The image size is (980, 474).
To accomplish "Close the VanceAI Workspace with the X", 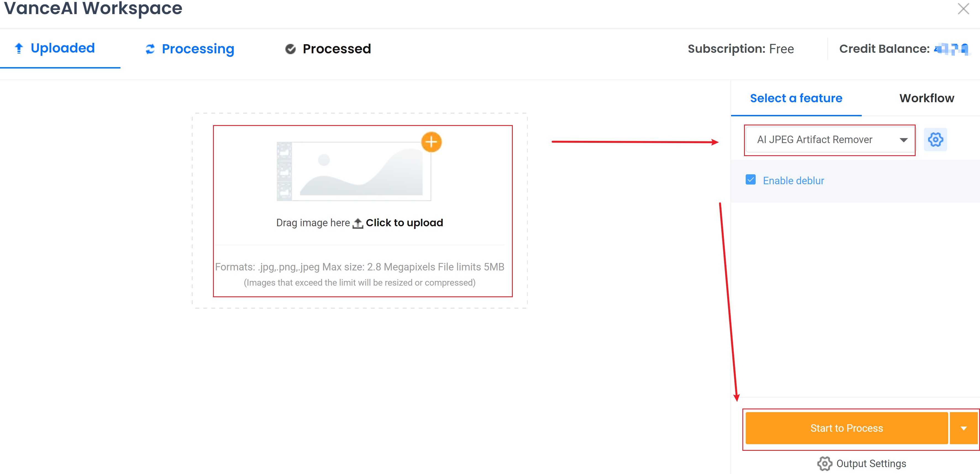I will click(963, 9).
